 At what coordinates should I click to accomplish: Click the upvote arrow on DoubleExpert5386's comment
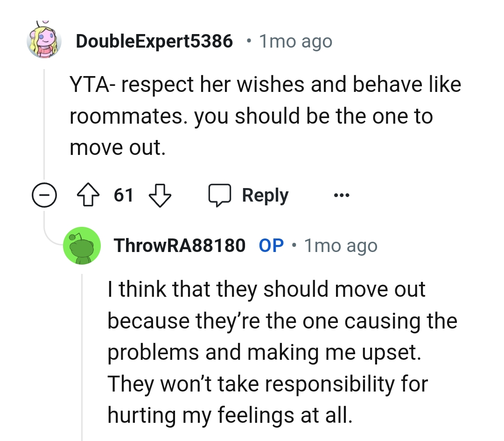pyautogui.click(x=88, y=195)
